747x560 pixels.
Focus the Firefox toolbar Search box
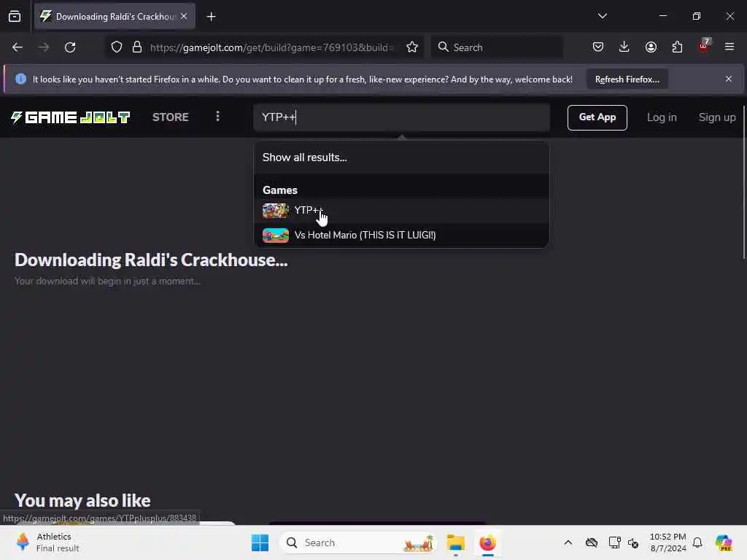[x=497, y=47]
